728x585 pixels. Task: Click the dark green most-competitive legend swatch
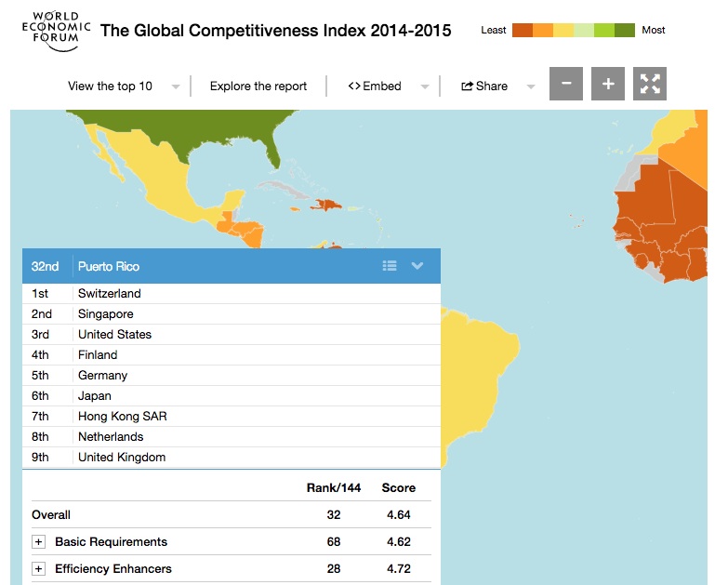pyautogui.click(x=625, y=30)
